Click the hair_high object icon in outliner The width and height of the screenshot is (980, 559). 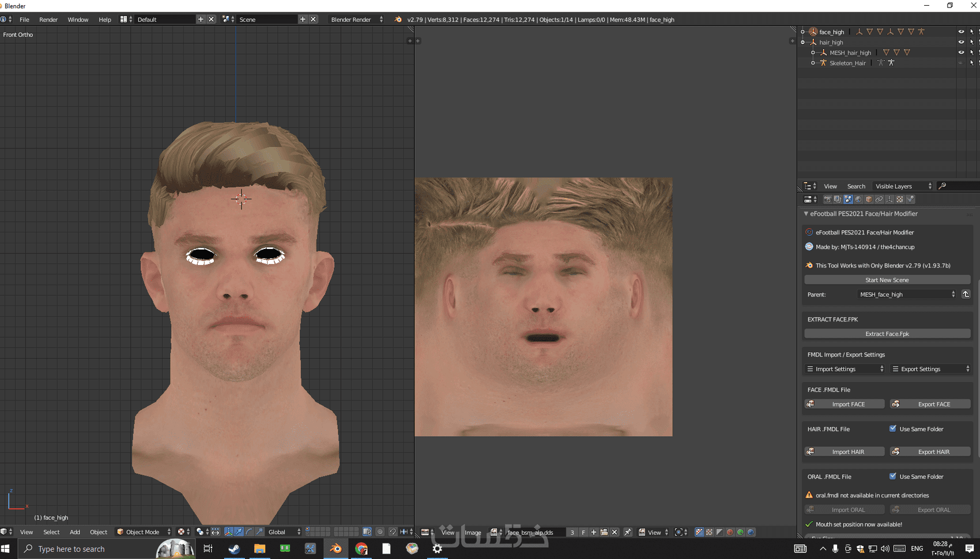pyautogui.click(x=813, y=42)
